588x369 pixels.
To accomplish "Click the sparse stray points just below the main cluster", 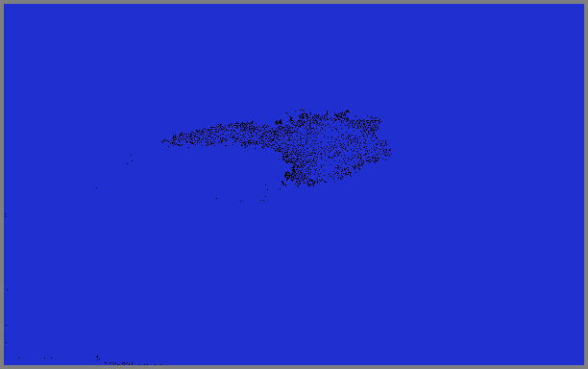I will click(264, 193).
